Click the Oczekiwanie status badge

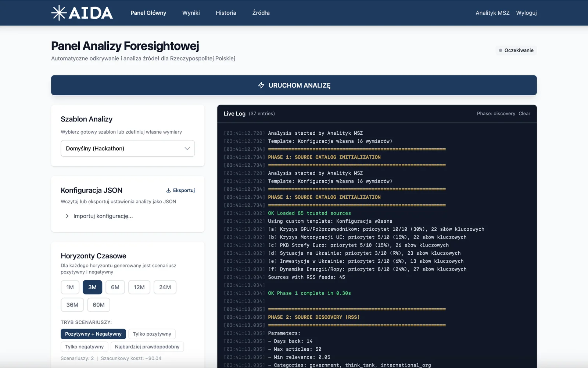tap(516, 50)
